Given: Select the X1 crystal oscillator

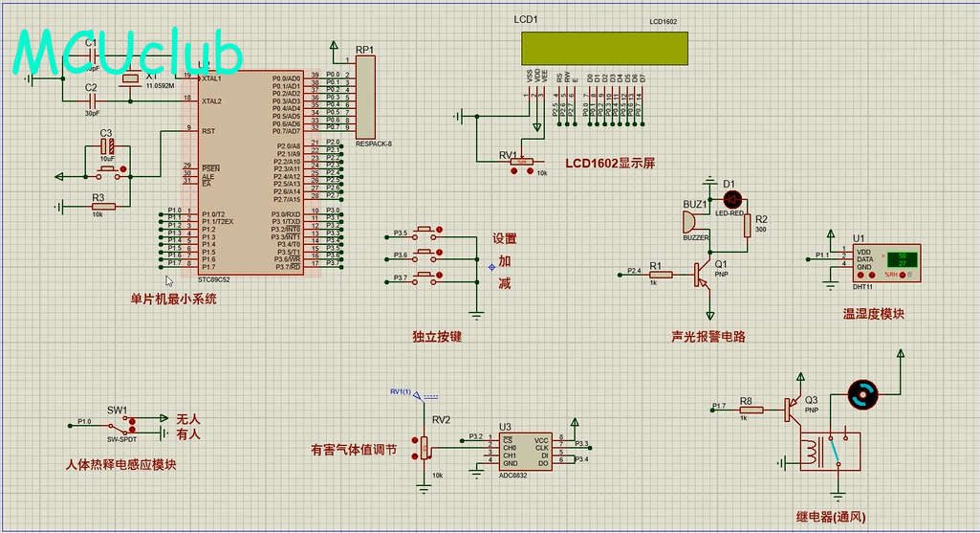Looking at the screenshot, I should 131,79.
